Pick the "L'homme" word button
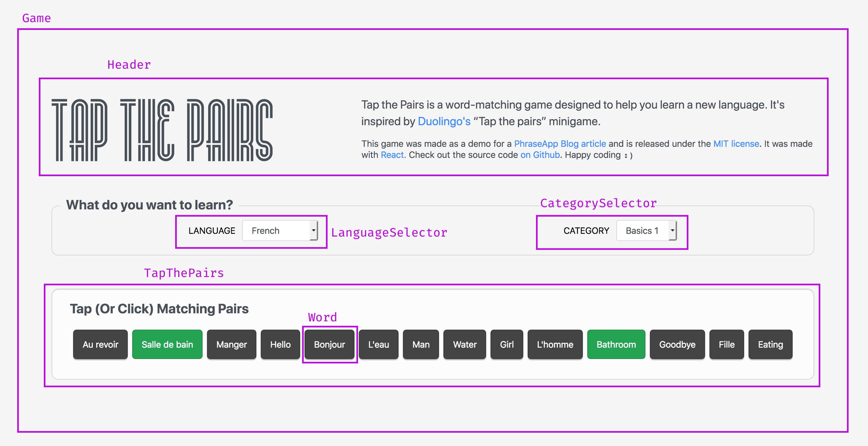Screen dimensions: 868x446 coord(555,344)
